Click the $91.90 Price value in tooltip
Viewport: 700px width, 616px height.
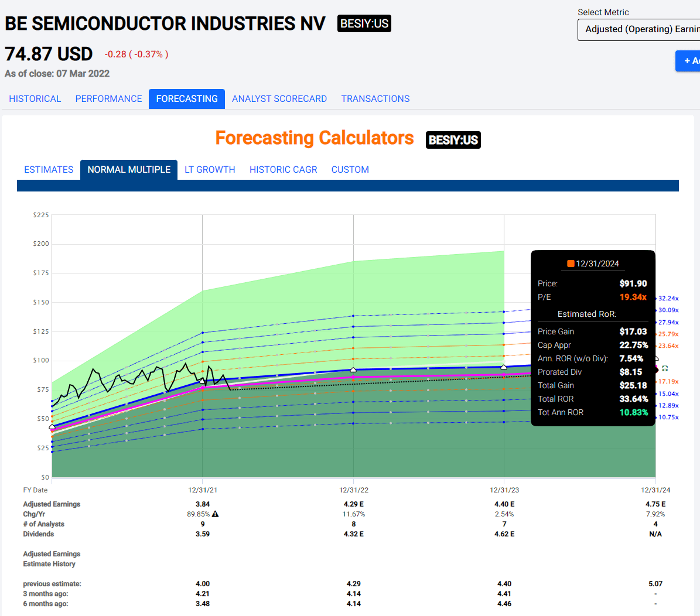click(x=633, y=283)
